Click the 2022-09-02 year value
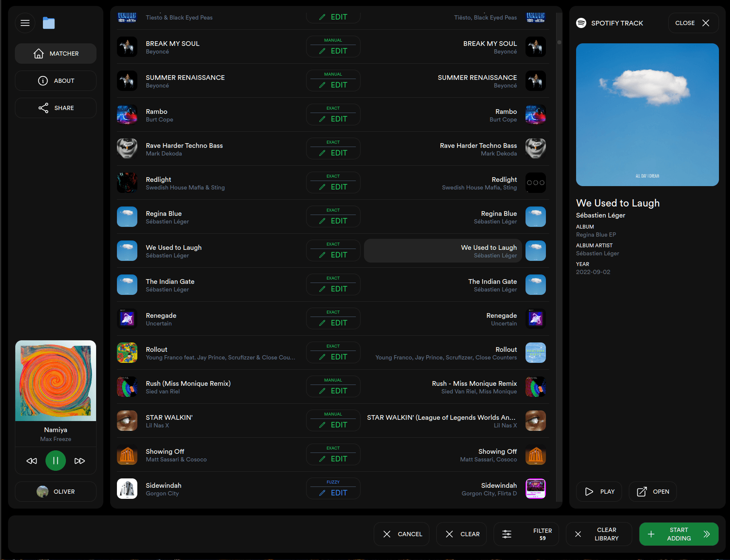 [x=593, y=272]
